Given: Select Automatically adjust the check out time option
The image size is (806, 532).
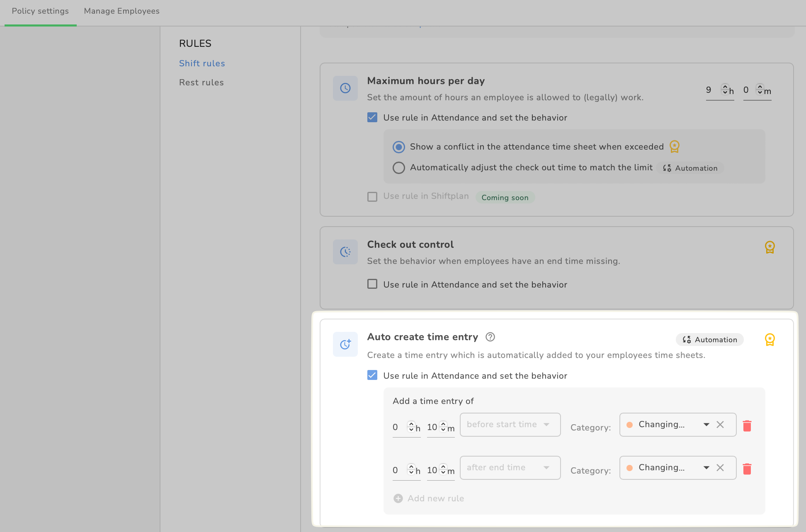Looking at the screenshot, I should pos(399,168).
